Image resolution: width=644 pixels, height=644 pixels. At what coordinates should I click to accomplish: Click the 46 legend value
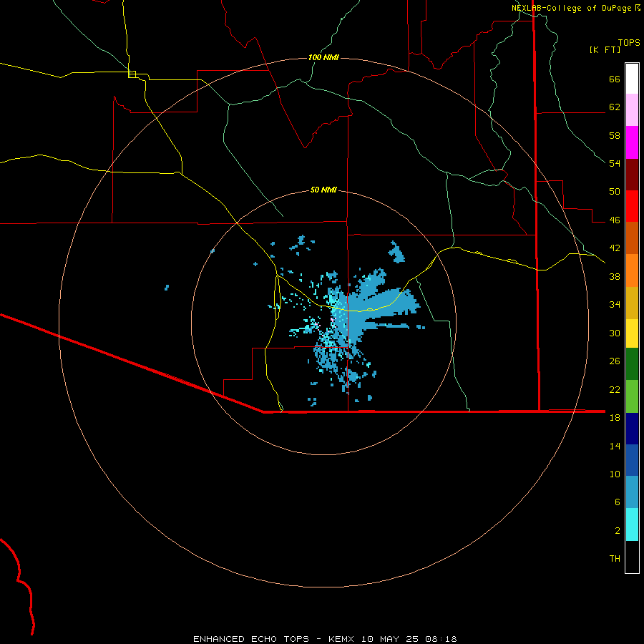tap(615, 220)
